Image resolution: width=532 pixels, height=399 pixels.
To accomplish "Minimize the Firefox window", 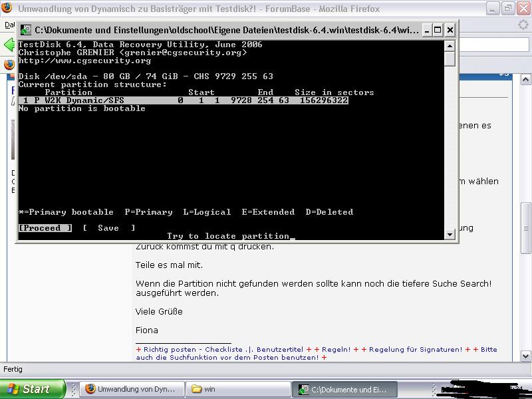I will pos(492,8).
